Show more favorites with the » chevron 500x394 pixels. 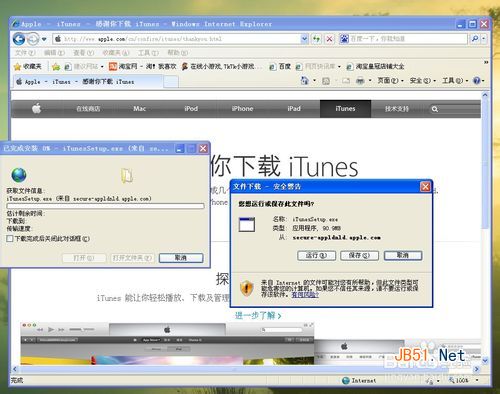[x=486, y=62]
